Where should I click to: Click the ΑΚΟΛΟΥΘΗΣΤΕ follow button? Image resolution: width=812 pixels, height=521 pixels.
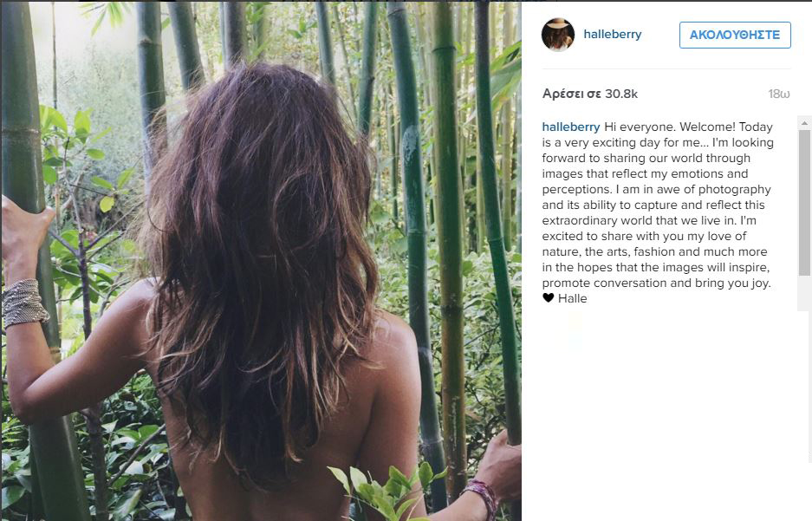tap(735, 35)
